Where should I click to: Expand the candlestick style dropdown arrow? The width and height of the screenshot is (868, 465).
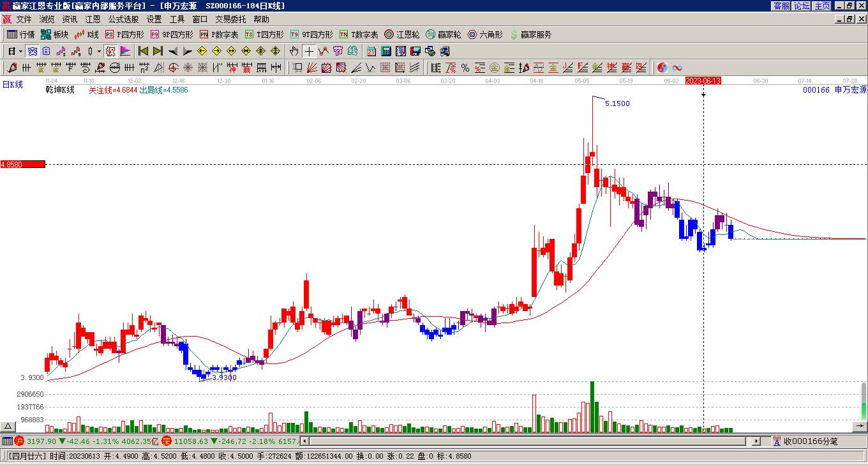pos(99,51)
